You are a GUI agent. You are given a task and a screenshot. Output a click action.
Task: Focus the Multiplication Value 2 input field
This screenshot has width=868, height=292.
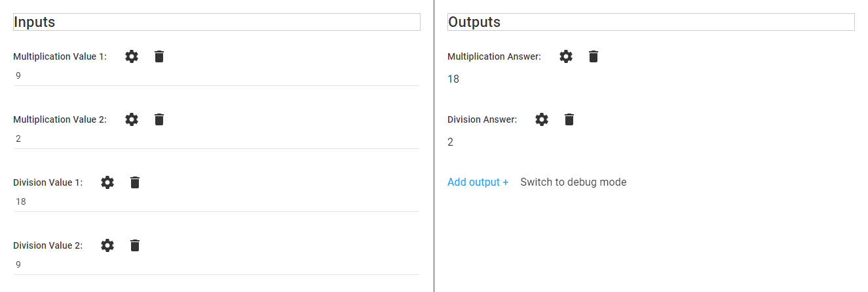[x=216, y=139]
